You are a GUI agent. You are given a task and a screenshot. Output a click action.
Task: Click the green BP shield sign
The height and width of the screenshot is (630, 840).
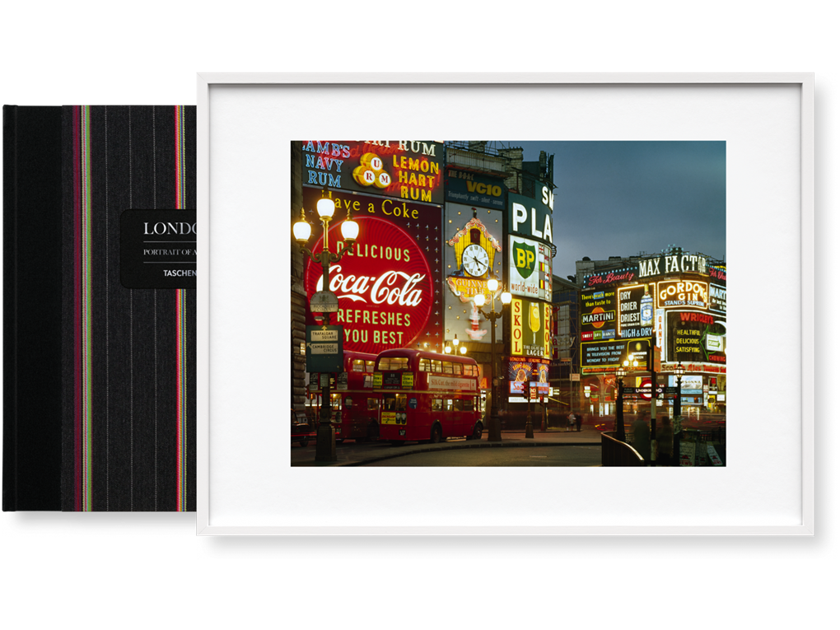[x=524, y=259]
